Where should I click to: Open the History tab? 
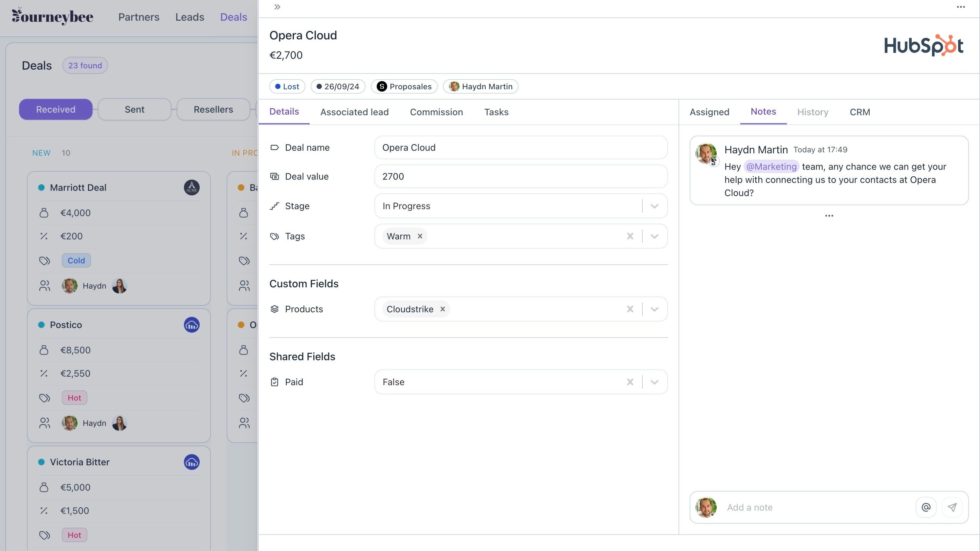click(x=813, y=112)
